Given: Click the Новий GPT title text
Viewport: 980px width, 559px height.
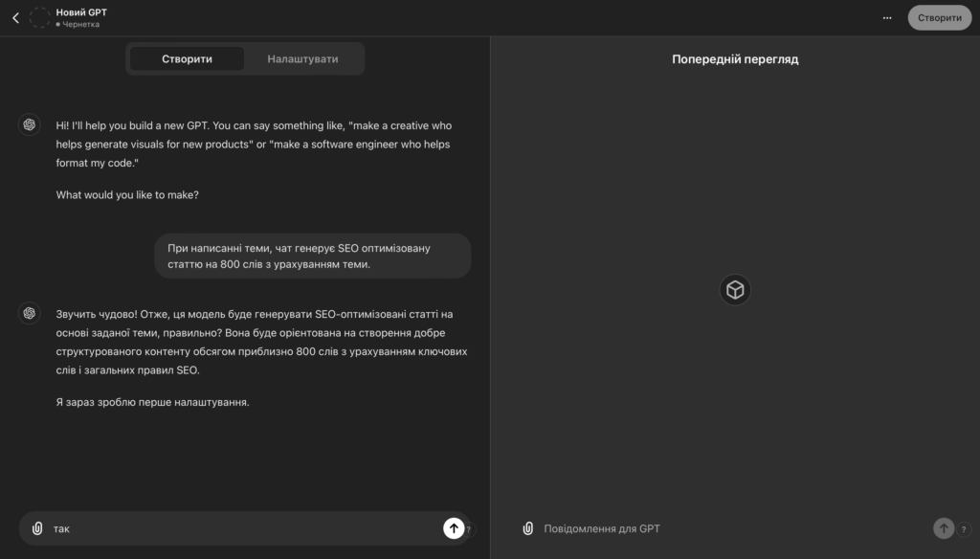Looking at the screenshot, I should coord(81,11).
